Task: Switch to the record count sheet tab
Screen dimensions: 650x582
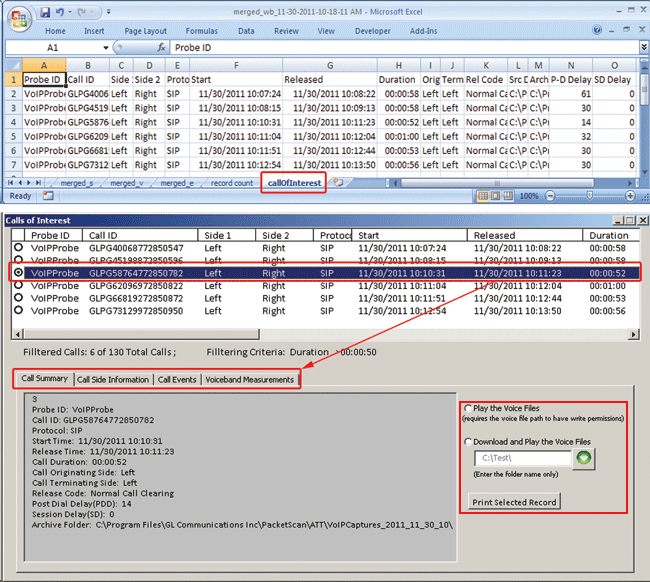Action: click(232, 183)
